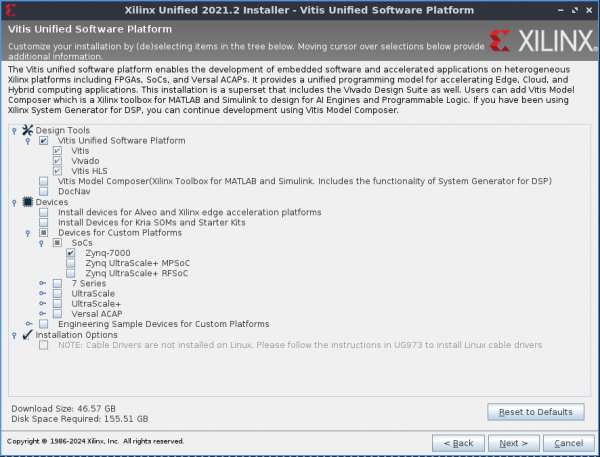Expand the 7 Series device group
Screen dimensions: 600x457
pyautogui.click(x=42, y=284)
